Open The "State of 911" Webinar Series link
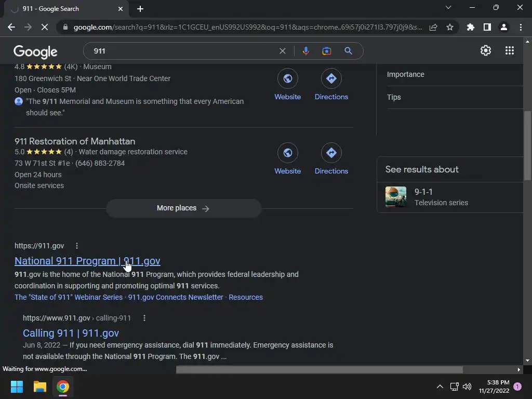532x399 pixels. click(x=69, y=297)
